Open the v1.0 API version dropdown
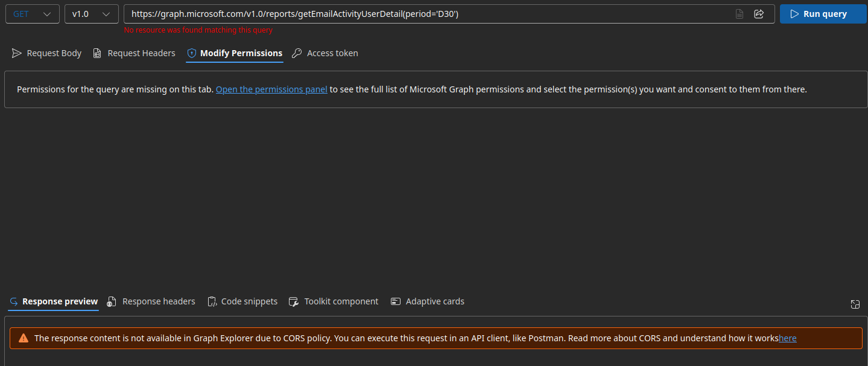 point(91,13)
